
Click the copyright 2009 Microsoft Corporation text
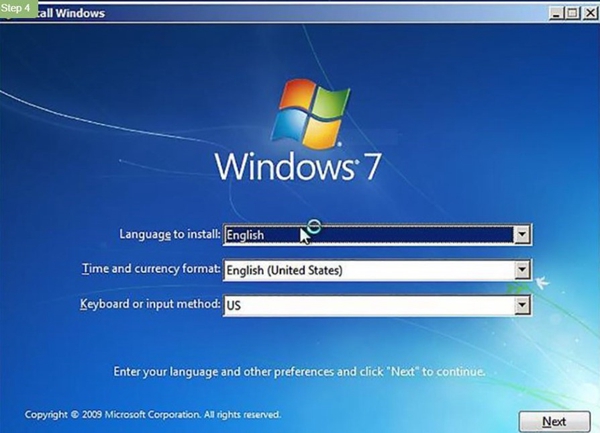point(153,415)
